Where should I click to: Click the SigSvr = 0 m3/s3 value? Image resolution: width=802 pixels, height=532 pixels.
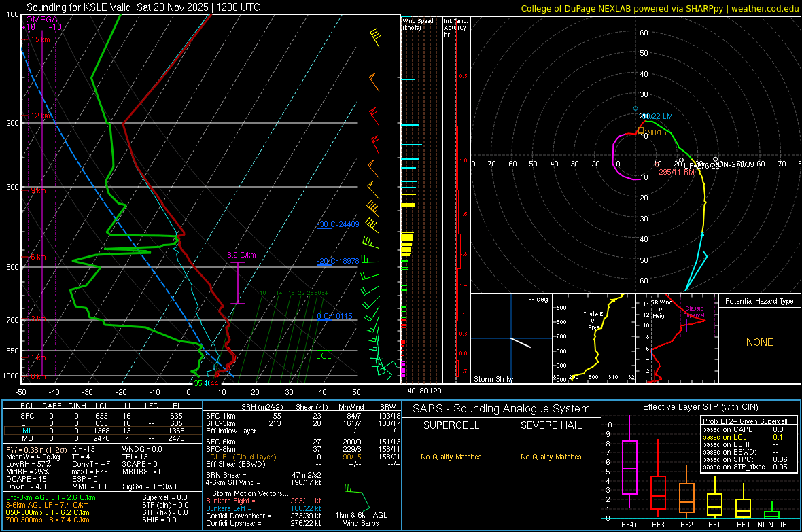tap(150, 486)
